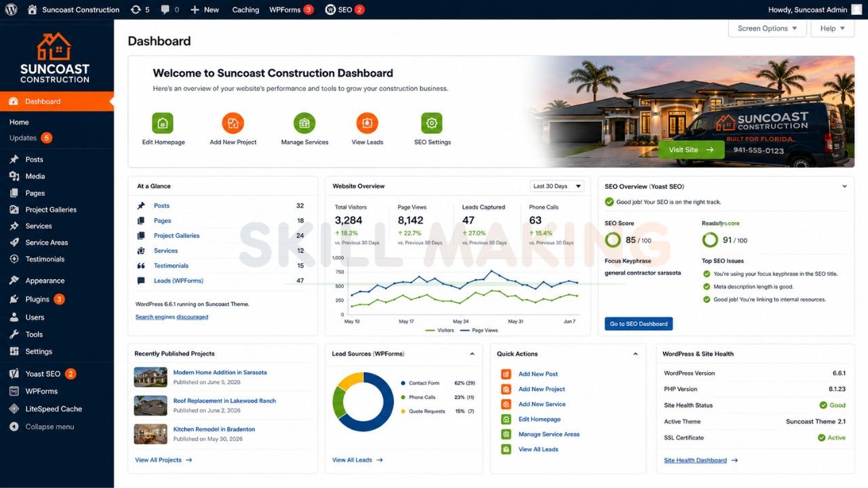The height and width of the screenshot is (488, 868).
Task: Click the Plugins icon in sidebar
Action: (x=14, y=299)
